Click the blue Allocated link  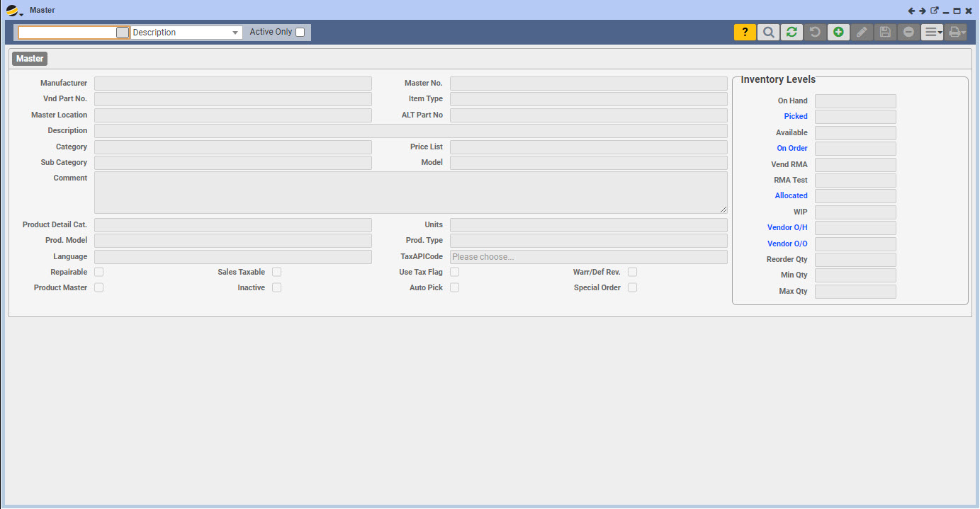pyautogui.click(x=791, y=195)
